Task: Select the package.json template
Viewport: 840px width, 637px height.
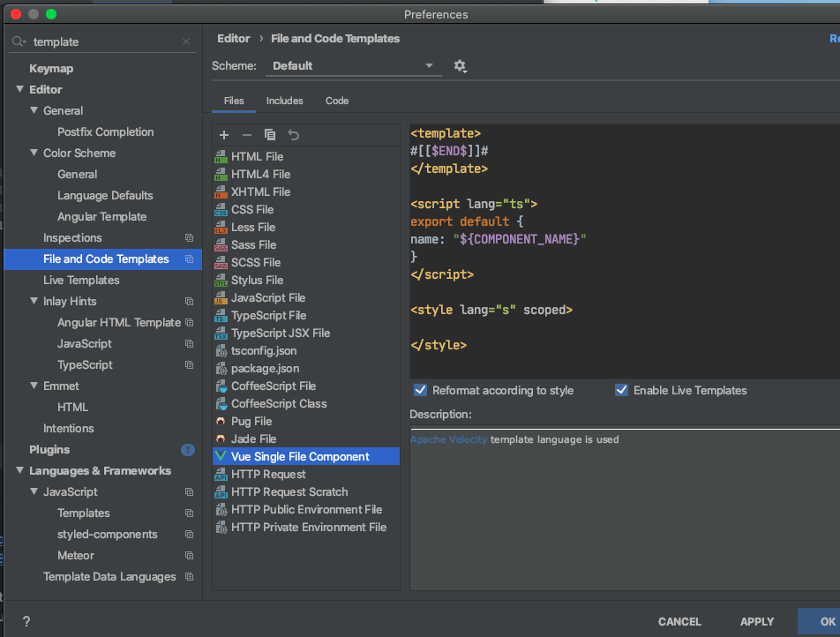Action: point(306,369)
